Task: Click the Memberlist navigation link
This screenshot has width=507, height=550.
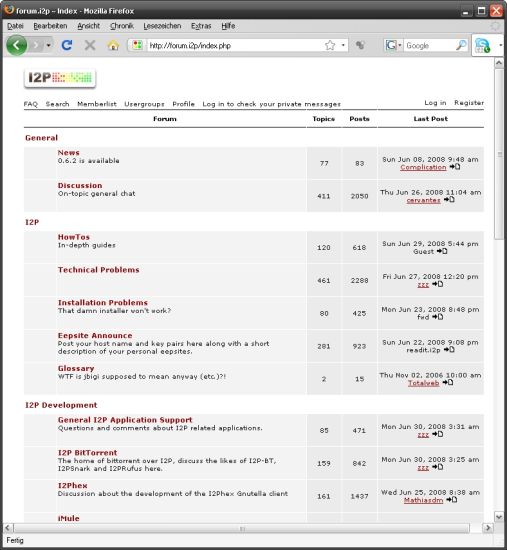Action: pyautogui.click(x=97, y=104)
